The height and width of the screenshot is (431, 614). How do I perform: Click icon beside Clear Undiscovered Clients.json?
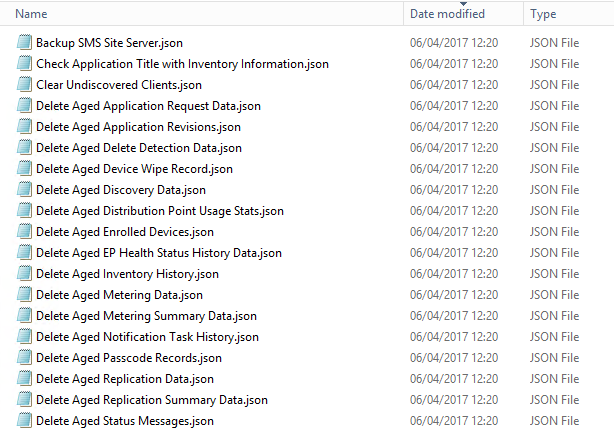coord(25,85)
